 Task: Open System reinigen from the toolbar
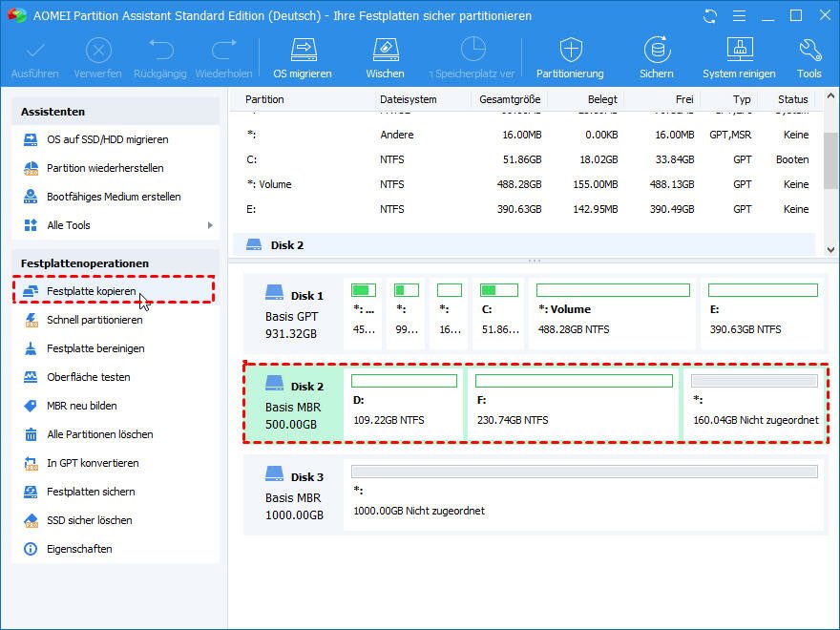click(x=739, y=50)
